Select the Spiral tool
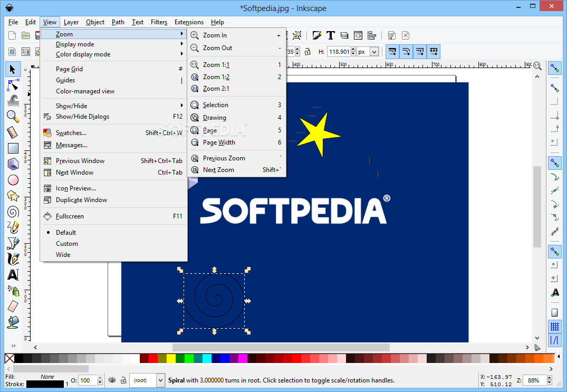 coord(13,212)
